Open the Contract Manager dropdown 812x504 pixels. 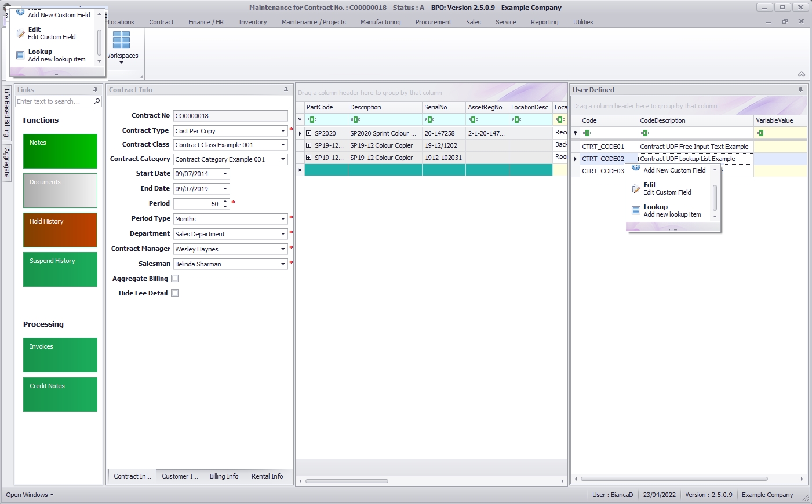coord(283,249)
